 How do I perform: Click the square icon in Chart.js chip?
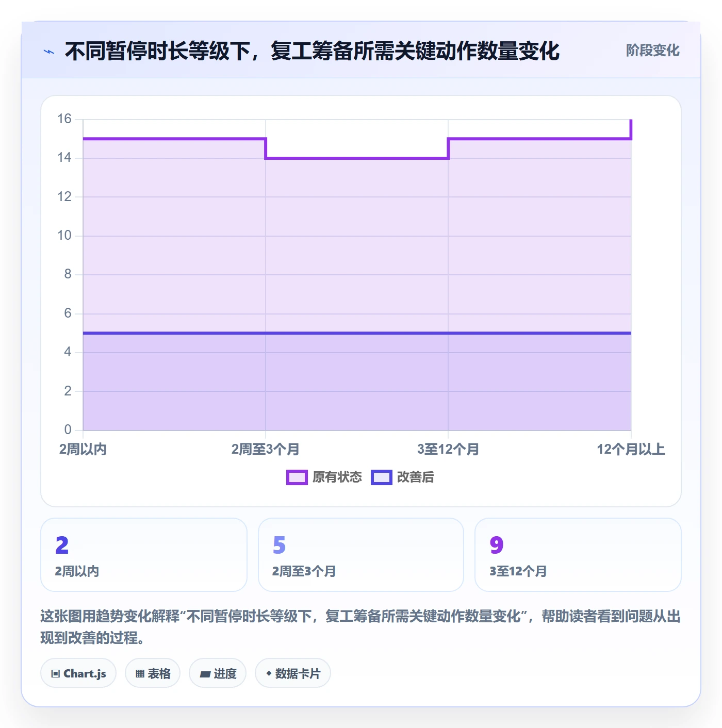[x=56, y=673]
